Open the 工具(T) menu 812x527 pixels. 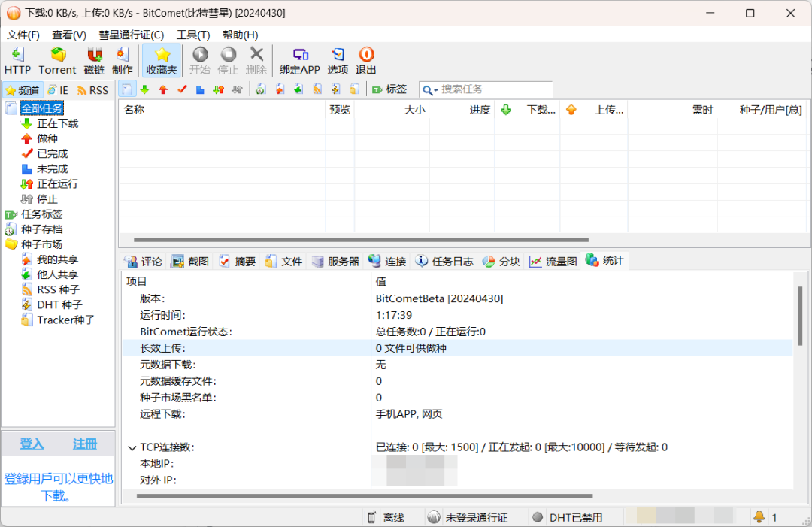point(193,35)
